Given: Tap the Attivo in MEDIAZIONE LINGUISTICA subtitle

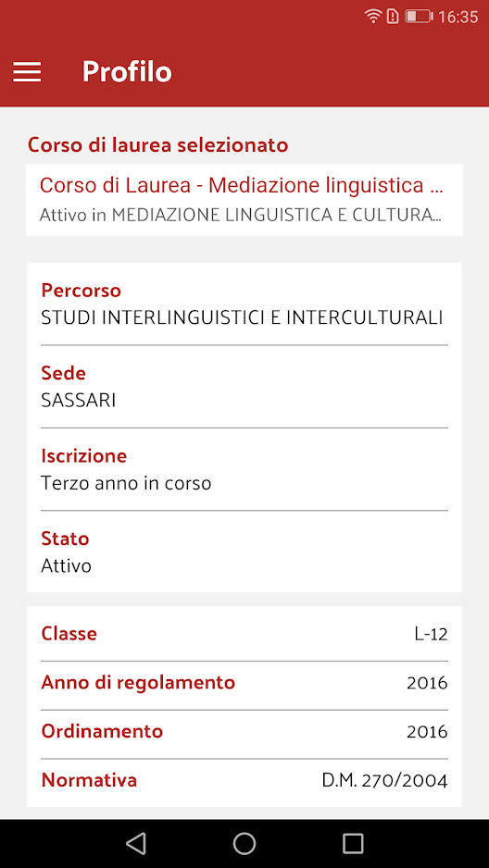Looking at the screenshot, I should tap(241, 216).
